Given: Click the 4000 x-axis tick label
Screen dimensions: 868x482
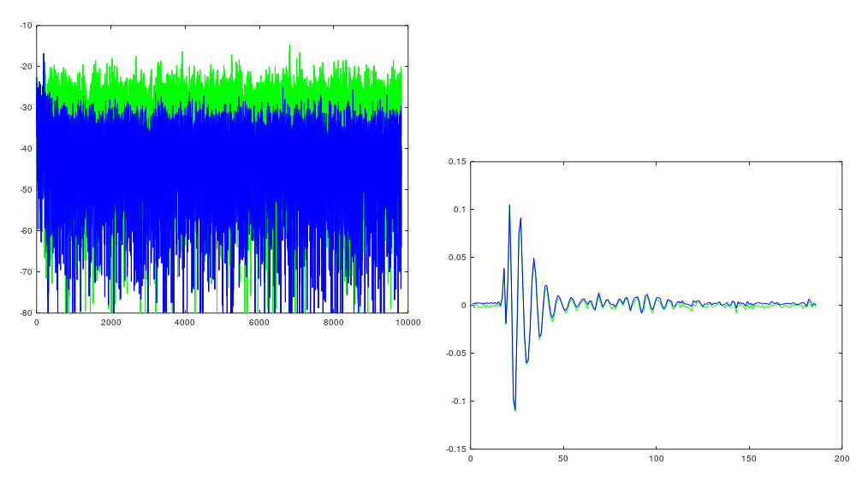Looking at the screenshot, I should pos(185,323).
